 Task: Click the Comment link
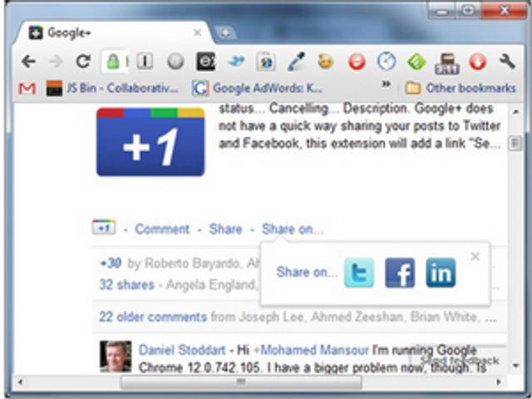(162, 229)
